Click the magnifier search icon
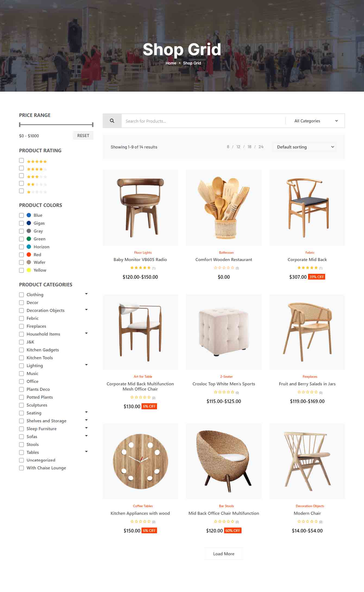Viewport: 364px width, 592px height. coord(112,121)
